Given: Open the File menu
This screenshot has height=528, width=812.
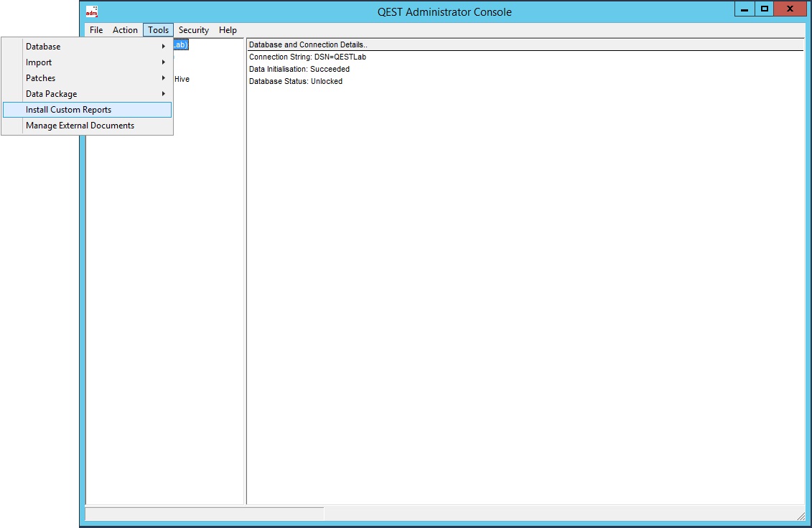Looking at the screenshot, I should [96, 30].
